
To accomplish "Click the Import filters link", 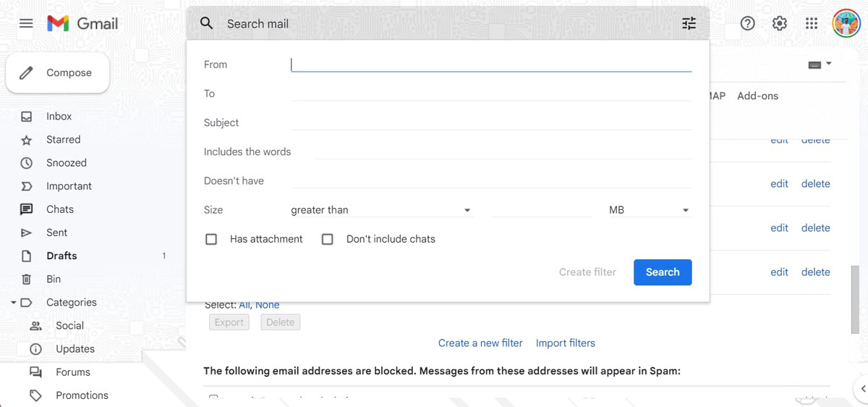I will click(x=566, y=343).
